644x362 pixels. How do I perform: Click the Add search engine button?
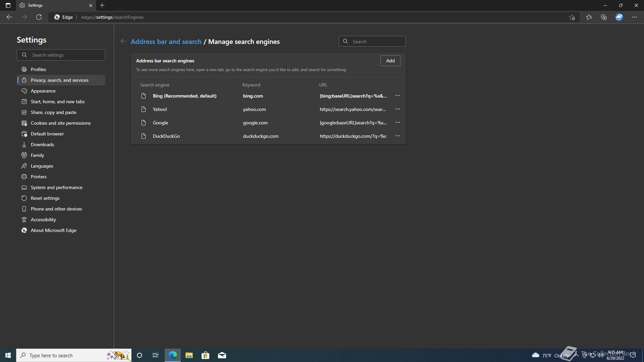390,61
